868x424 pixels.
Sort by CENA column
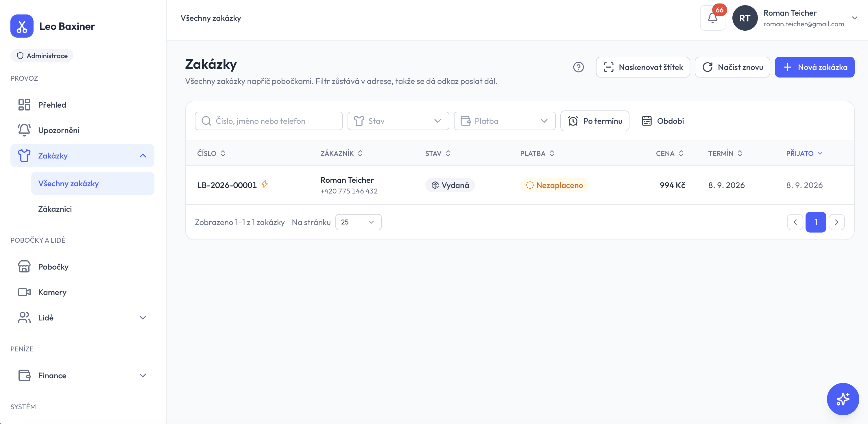tap(670, 153)
